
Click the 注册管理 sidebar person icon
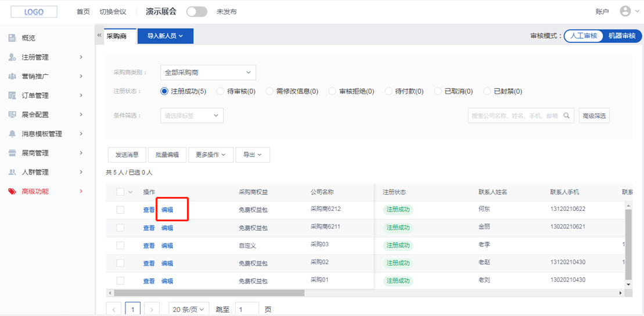(12, 57)
